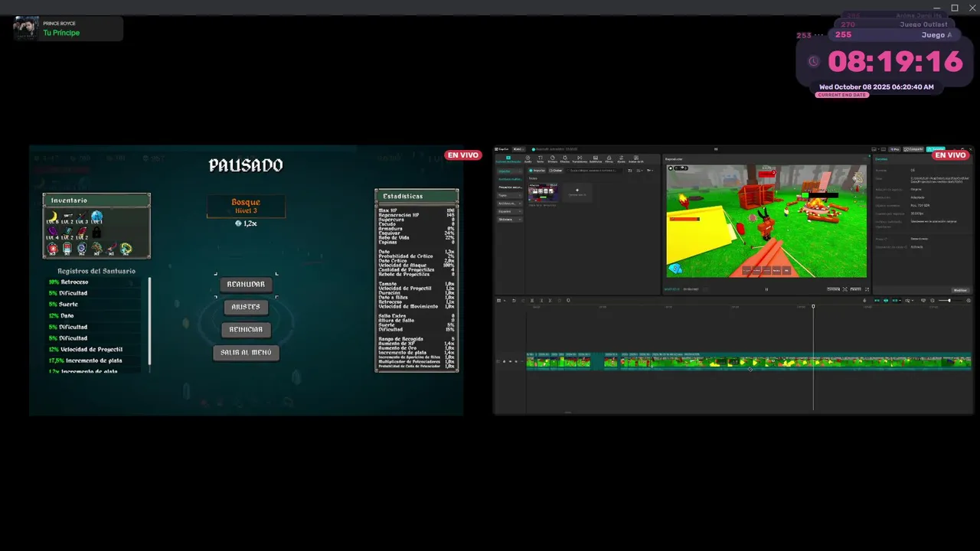
Task: Open Archivos multi... in the CapCut sidebar
Action: pos(510,179)
